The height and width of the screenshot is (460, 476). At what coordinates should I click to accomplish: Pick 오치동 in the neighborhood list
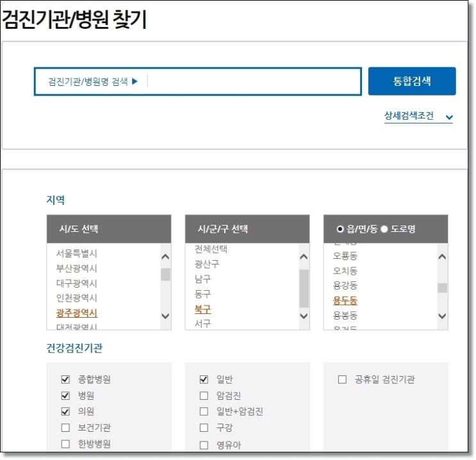[345, 270]
